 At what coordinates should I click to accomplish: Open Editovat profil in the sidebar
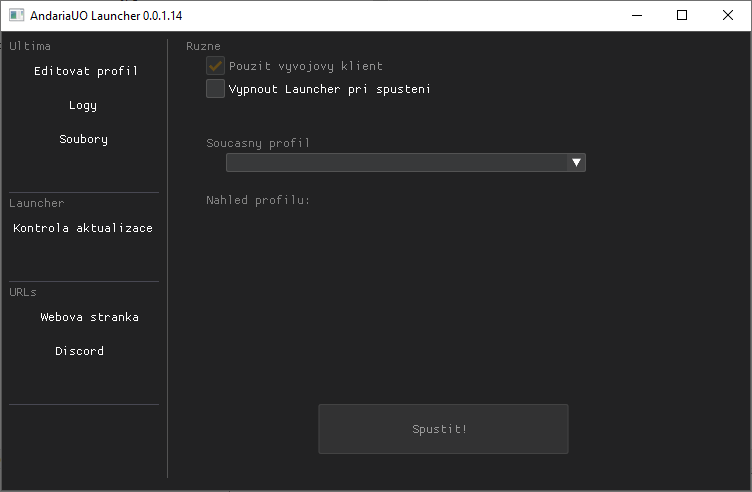[85, 71]
